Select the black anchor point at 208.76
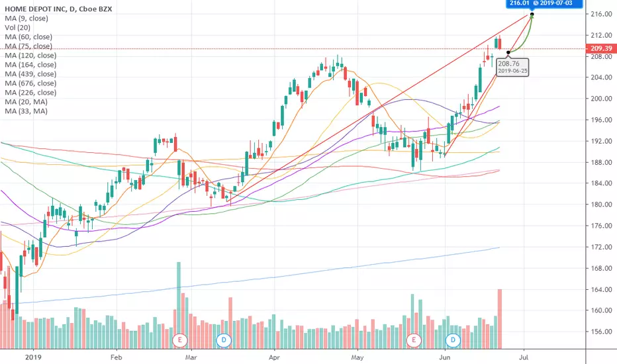The width and height of the screenshot is (617, 364). tap(508, 52)
